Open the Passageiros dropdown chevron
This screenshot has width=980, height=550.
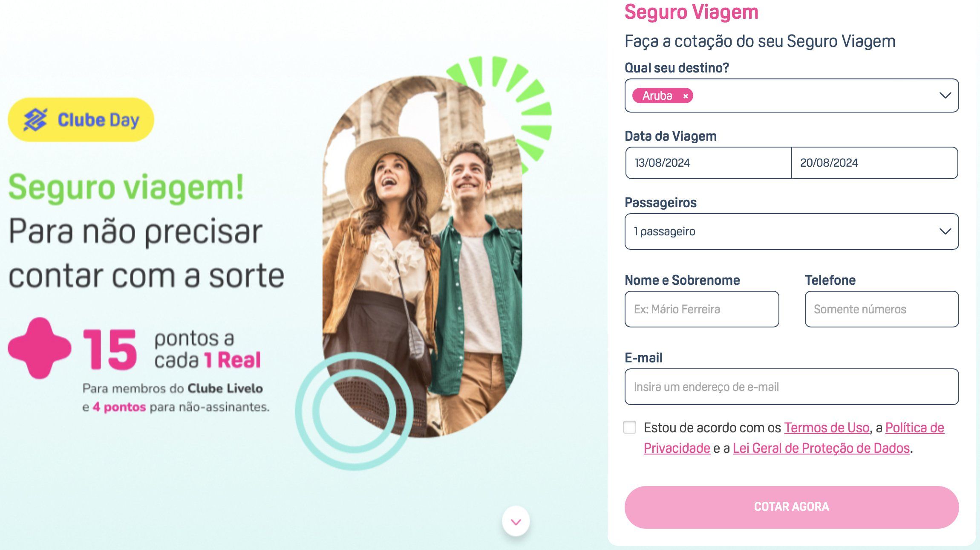coord(945,232)
